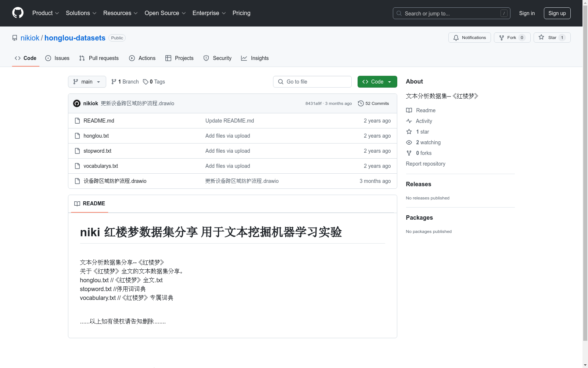Expand the Open Source menu

pyautogui.click(x=165, y=13)
